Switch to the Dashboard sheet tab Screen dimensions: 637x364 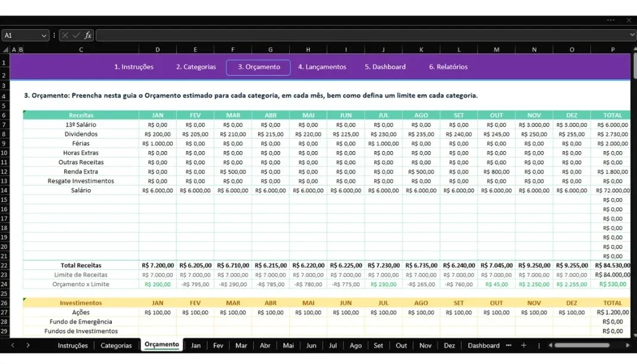tap(484, 346)
